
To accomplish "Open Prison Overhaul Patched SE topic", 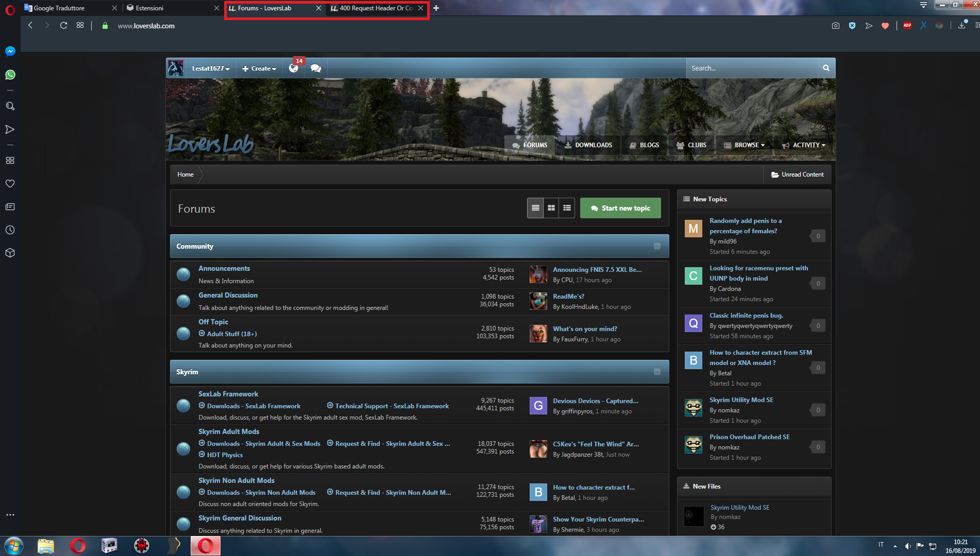I will pos(750,437).
